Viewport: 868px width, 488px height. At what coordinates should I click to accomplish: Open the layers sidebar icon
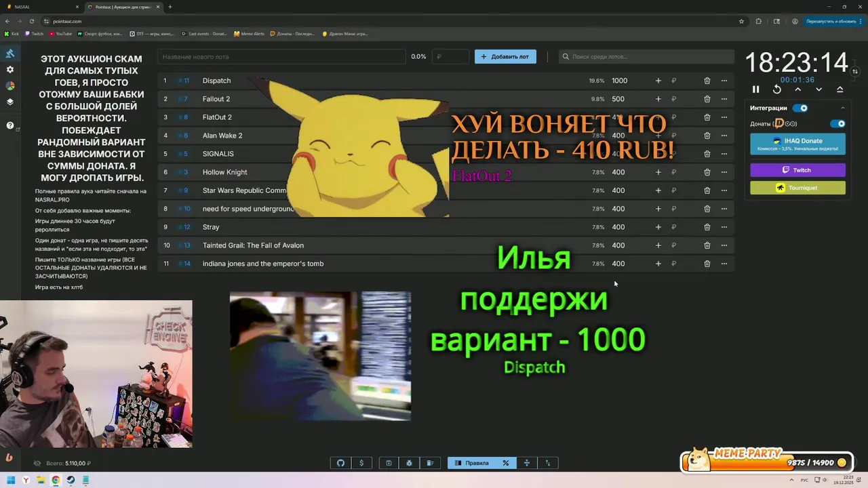tap(10, 102)
